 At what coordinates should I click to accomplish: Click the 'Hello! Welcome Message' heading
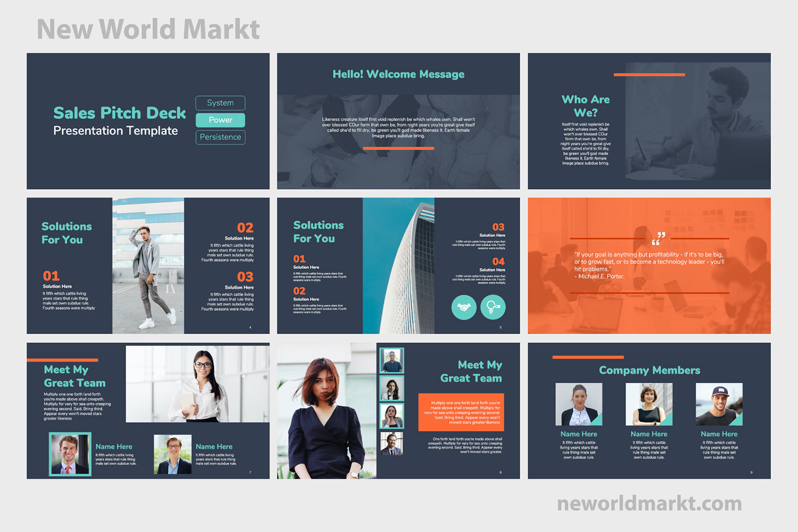coord(398,74)
